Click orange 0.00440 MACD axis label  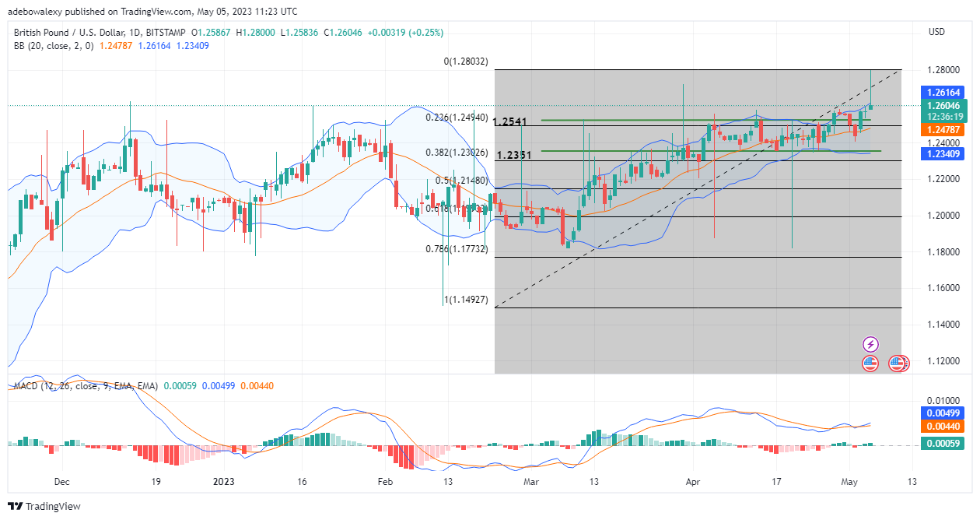943,426
